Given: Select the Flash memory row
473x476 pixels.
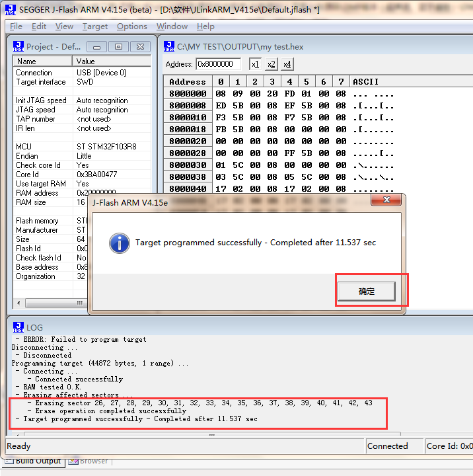Looking at the screenshot, I should click(51, 221).
